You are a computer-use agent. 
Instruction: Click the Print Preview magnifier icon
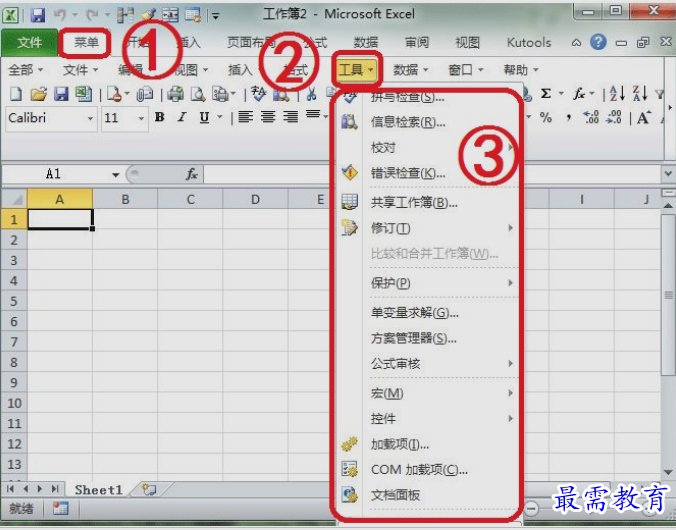(198, 94)
